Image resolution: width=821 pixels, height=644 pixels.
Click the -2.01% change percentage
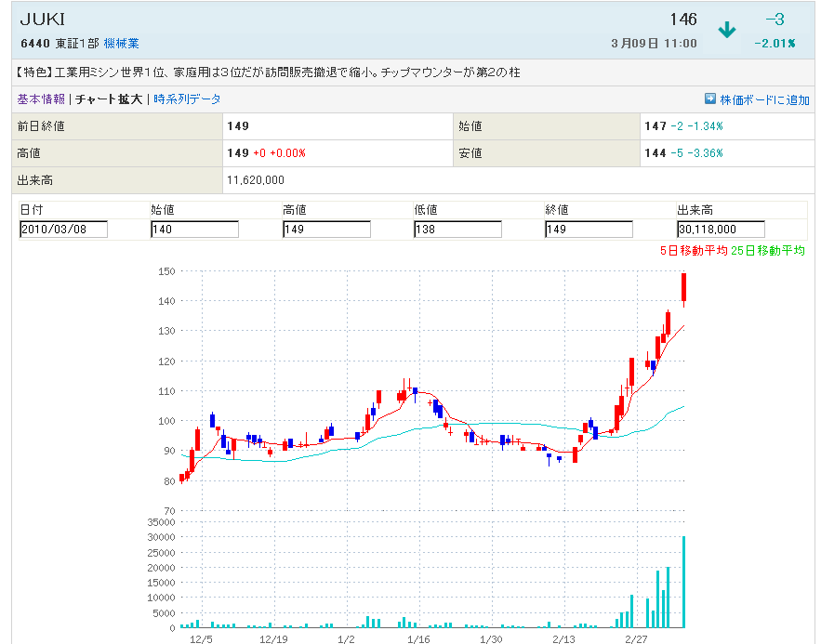pos(774,44)
